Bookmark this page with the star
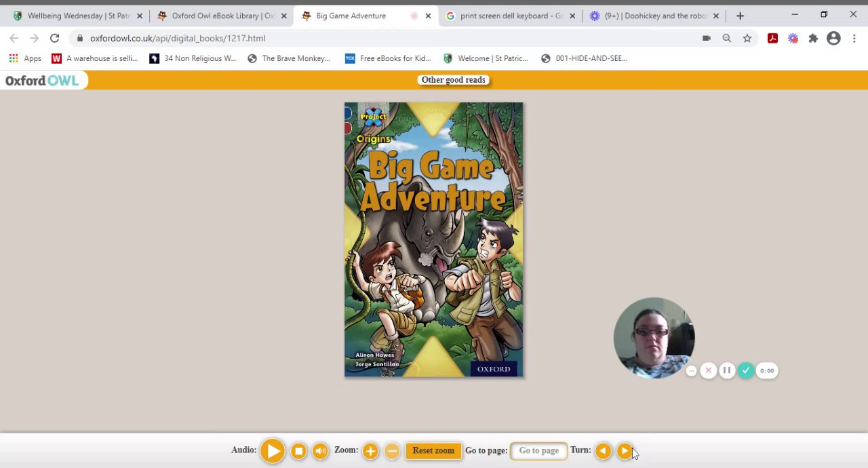The height and width of the screenshot is (468, 868). point(747,39)
